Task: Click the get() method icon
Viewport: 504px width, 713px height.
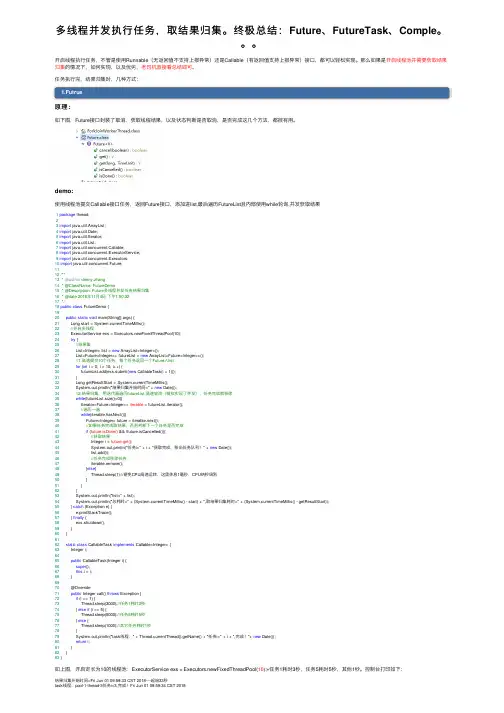Action: pyautogui.click(x=96, y=156)
